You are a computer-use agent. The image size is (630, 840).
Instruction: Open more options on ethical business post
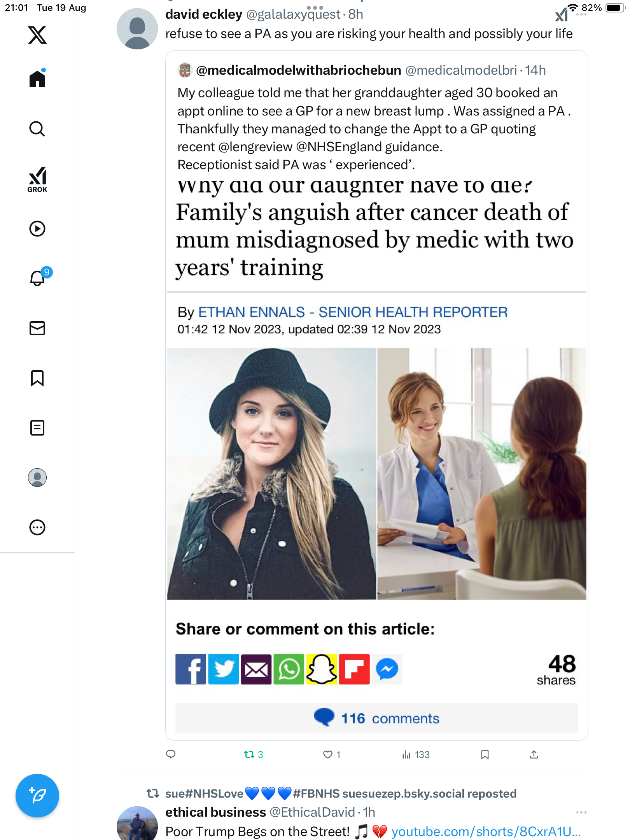(x=581, y=812)
